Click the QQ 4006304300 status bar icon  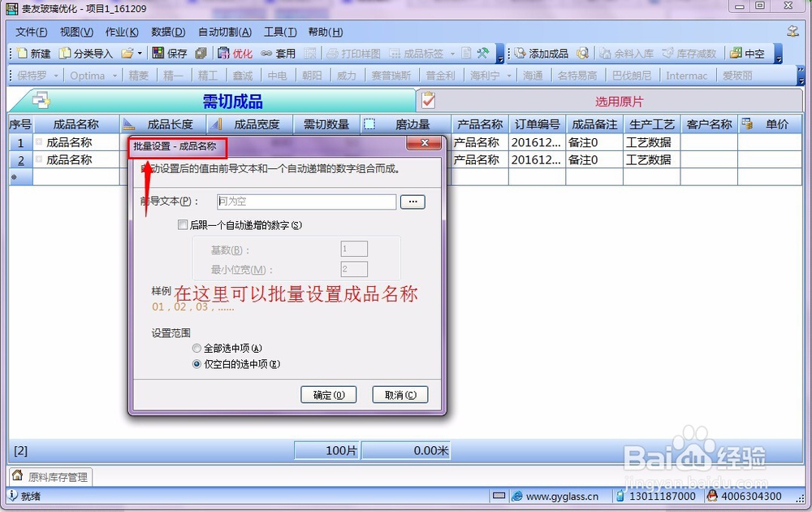(x=712, y=496)
